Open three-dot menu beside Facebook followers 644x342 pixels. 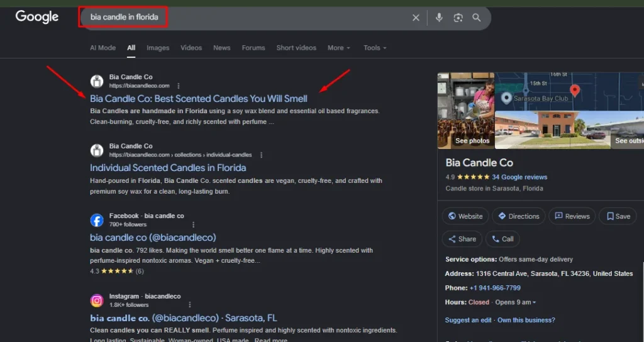[194, 224]
